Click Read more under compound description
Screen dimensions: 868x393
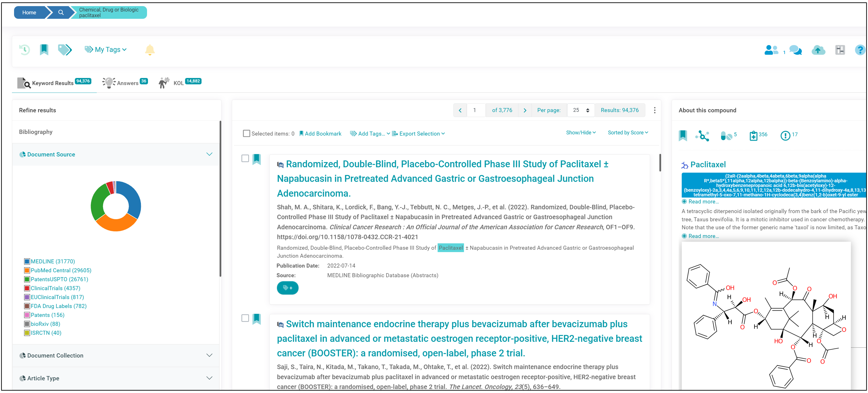pos(700,236)
